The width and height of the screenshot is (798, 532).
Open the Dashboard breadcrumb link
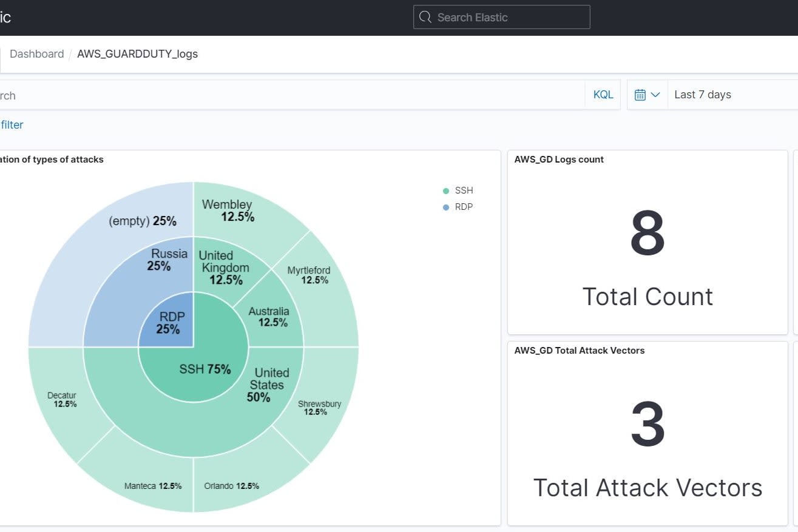click(36, 54)
